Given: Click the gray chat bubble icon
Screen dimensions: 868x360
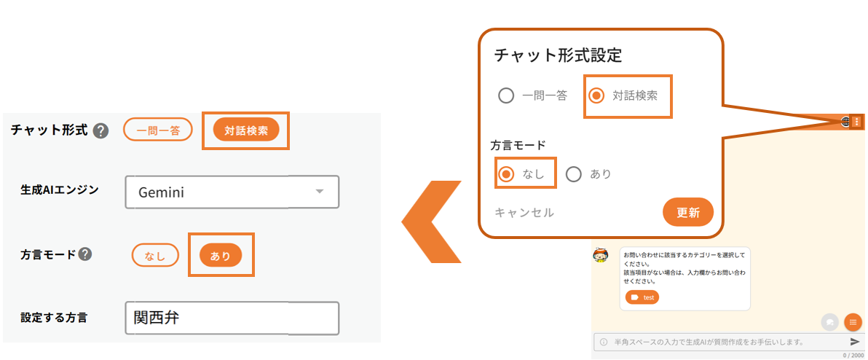Looking at the screenshot, I should pos(829,321).
